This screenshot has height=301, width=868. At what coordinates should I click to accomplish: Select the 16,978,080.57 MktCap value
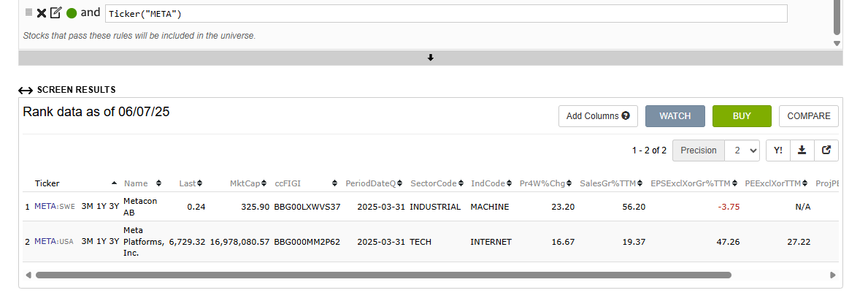pyautogui.click(x=239, y=242)
